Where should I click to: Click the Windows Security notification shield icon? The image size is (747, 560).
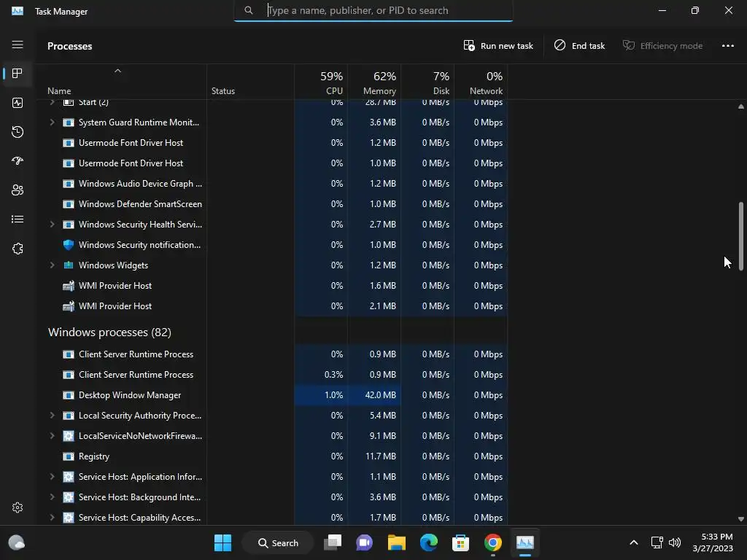pos(69,245)
